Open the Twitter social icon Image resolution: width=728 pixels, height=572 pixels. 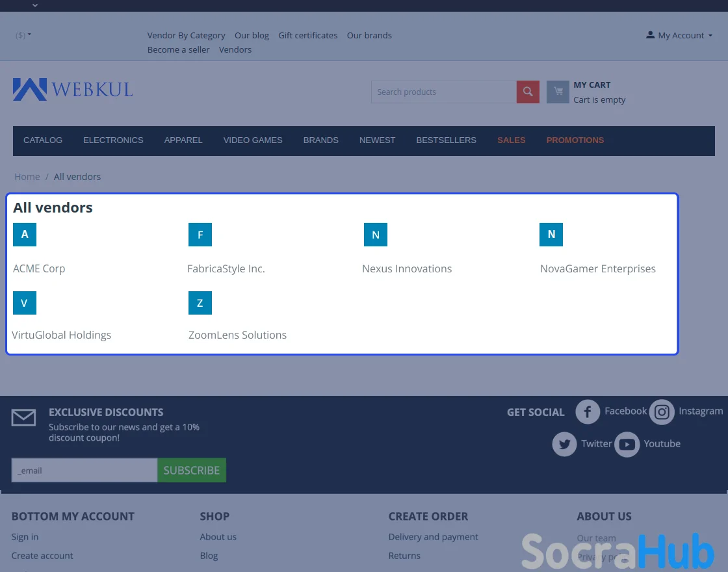click(x=564, y=445)
